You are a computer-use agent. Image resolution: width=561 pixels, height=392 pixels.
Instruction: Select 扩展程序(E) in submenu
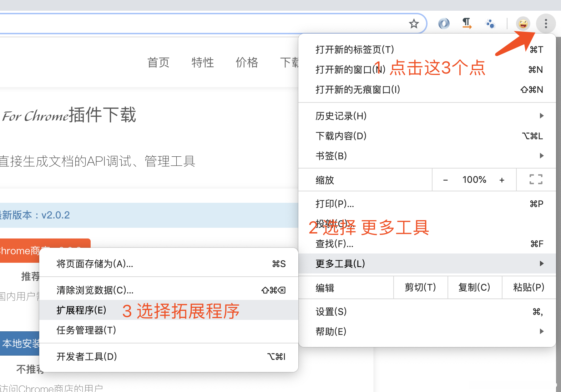pyautogui.click(x=169, y=310)
